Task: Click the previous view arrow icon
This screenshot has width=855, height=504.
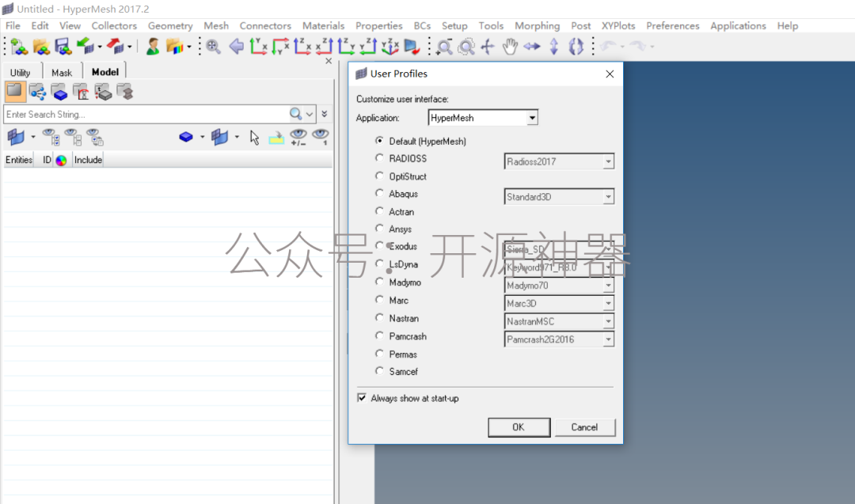Action: [x=237, y=47]
